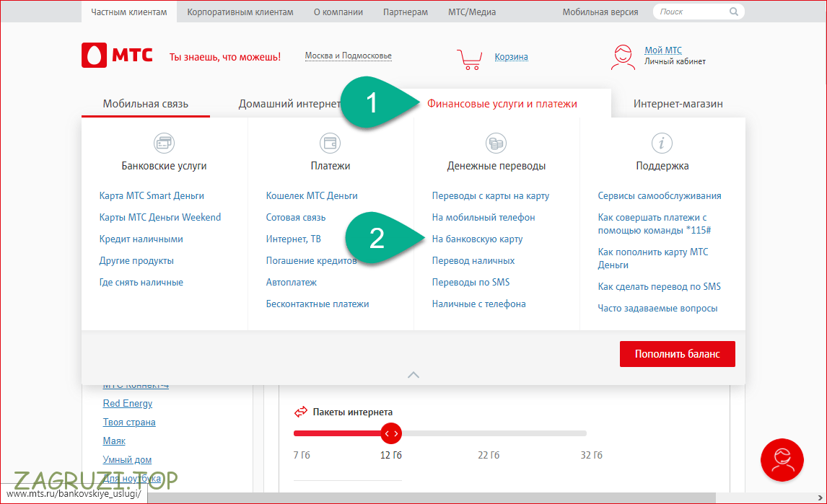Open Домашний интернет menu section
The image size is (827, 504).
point(289,104)
